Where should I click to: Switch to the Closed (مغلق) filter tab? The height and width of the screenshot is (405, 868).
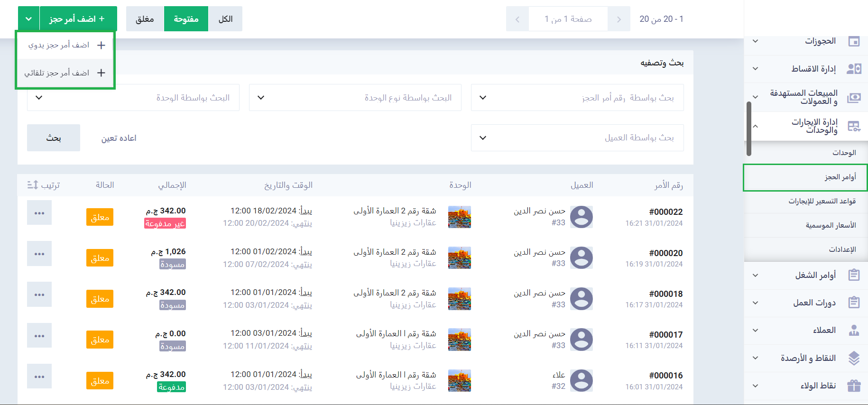pos(145,19)
